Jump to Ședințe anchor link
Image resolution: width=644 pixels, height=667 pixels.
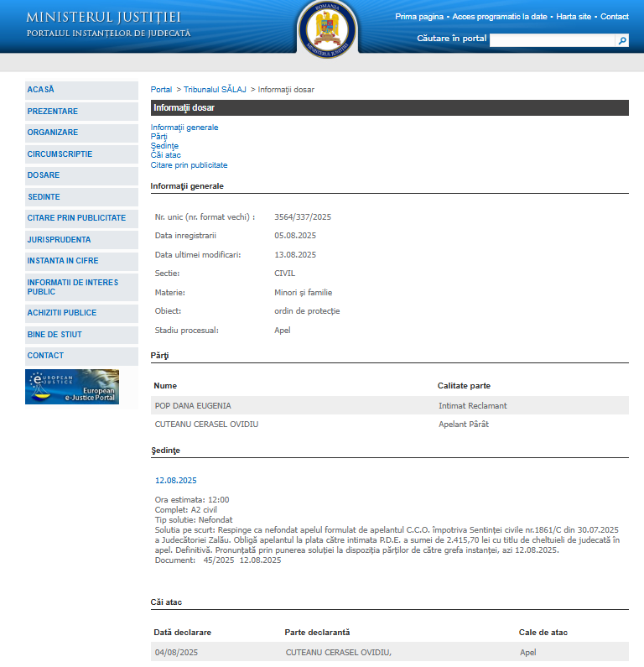tap(164, 146)
